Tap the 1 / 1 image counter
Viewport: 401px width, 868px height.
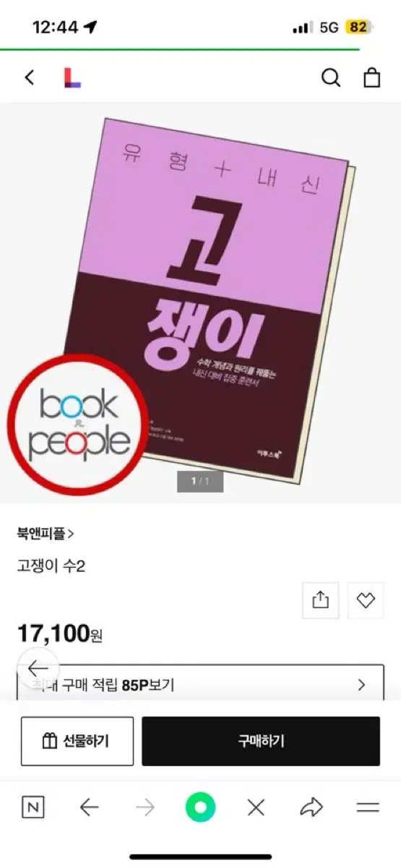pos(200,481)
